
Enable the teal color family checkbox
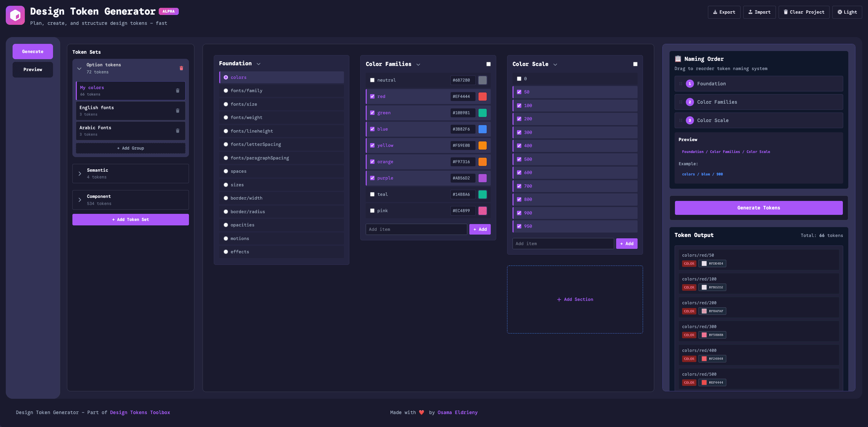click(372, 194)
